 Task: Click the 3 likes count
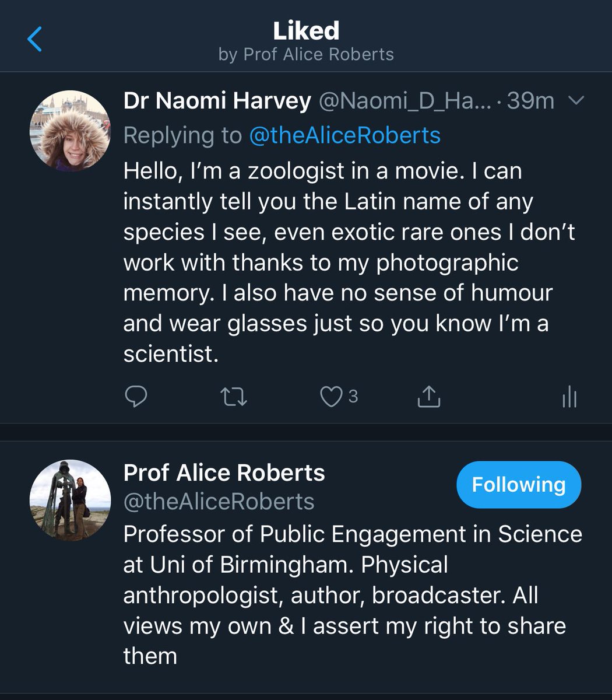353,397
